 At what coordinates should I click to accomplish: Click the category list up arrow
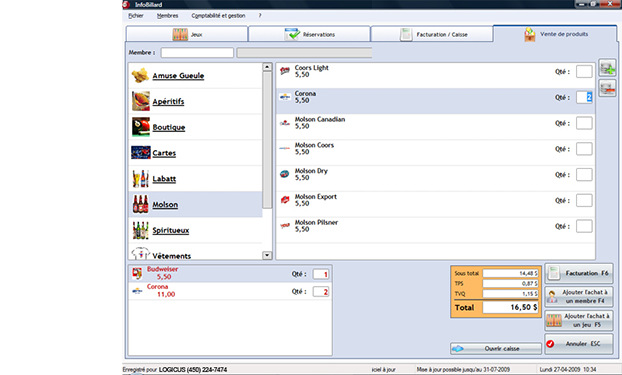point(267,67)
